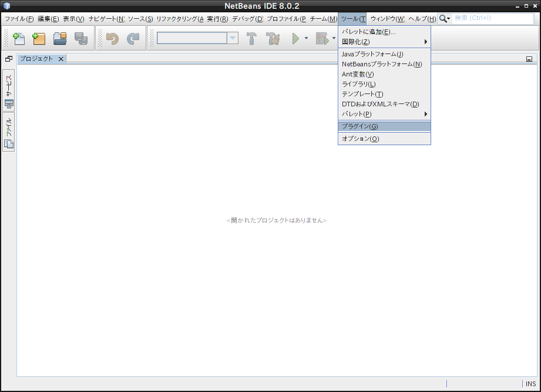Click the Save All toolbar icon
This screenshot has width=541, height=392.
point(80,38)
